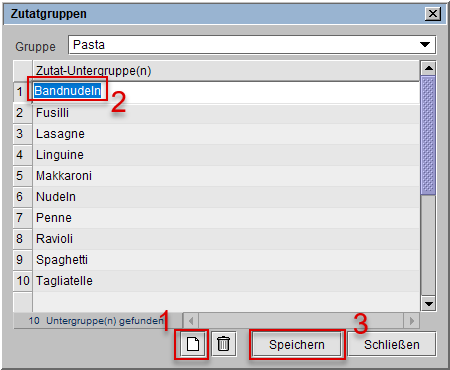Viewport: 450px width, 370px height.
Task: Click the horizontal scrollbar right arrow
Action: pos(412,321)
